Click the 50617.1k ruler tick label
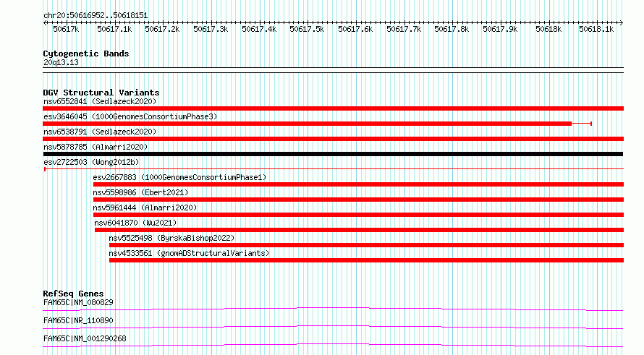Viewport: 644px width, 355px height. [114, 30]
